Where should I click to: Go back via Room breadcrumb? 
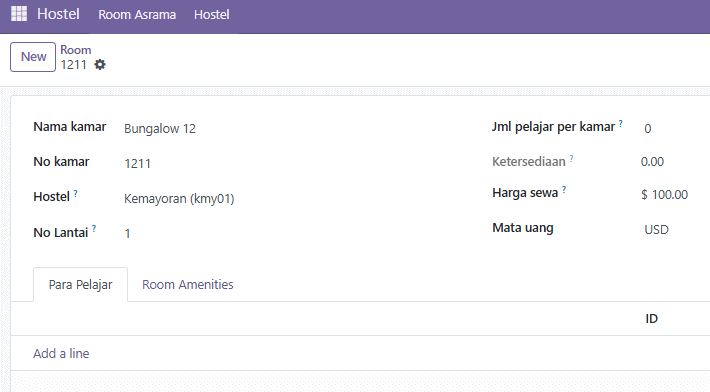click(x=76, y=50)
